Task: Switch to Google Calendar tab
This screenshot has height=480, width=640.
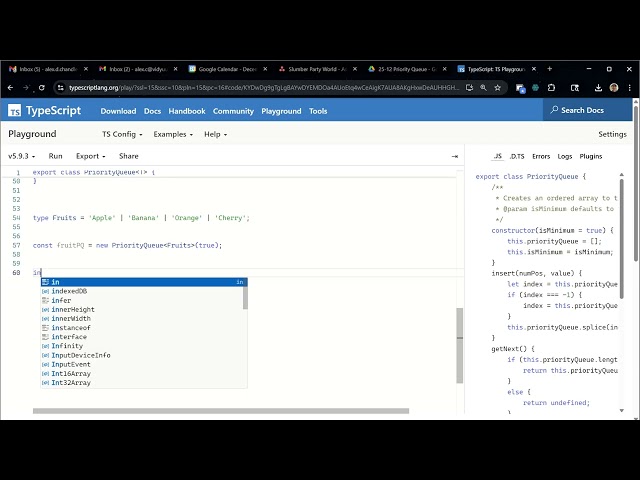Action: coord(228,69)
